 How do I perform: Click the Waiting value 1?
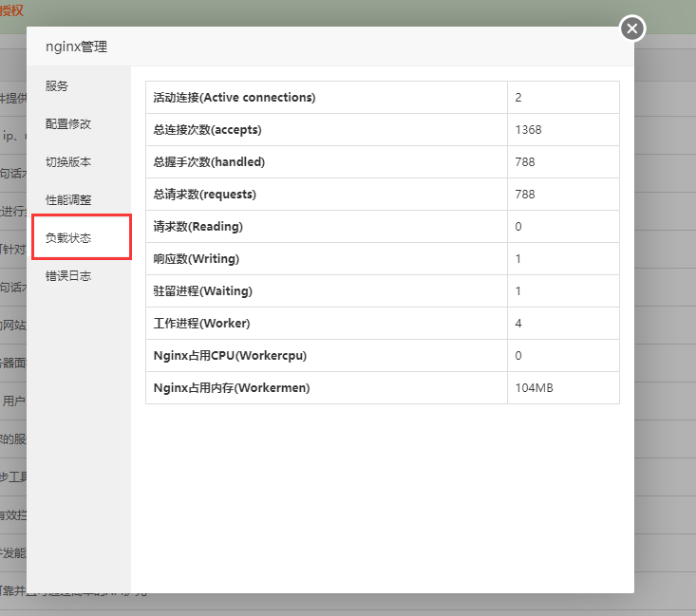click(x=517, y=291)
